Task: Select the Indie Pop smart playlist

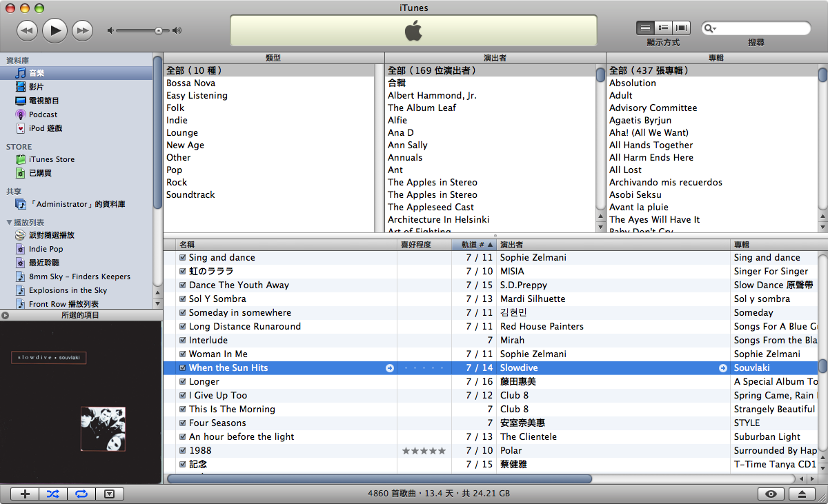Action: click(x=76, y=249)
